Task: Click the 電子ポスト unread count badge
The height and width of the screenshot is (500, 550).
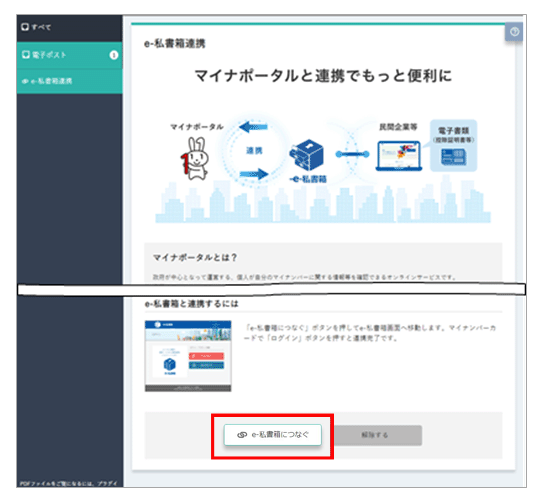Action: coord(114,55)
